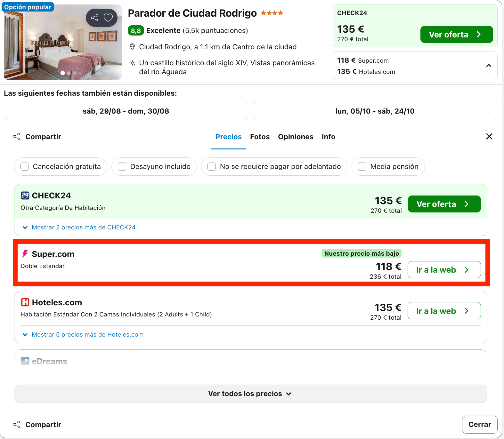The width and height of the screenshot is (504, 439).
Task: Click the 118 € Super.com summary price
Action: (363, 60)
